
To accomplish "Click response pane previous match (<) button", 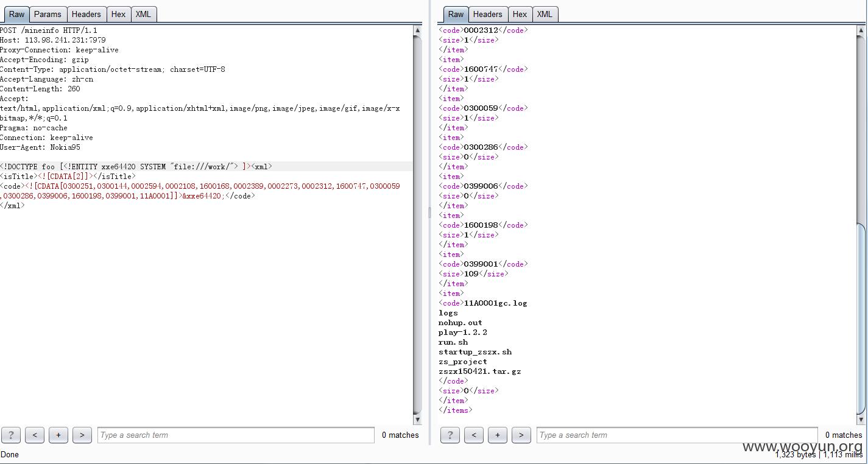I will pyautogui.click(x=474, y=435).
